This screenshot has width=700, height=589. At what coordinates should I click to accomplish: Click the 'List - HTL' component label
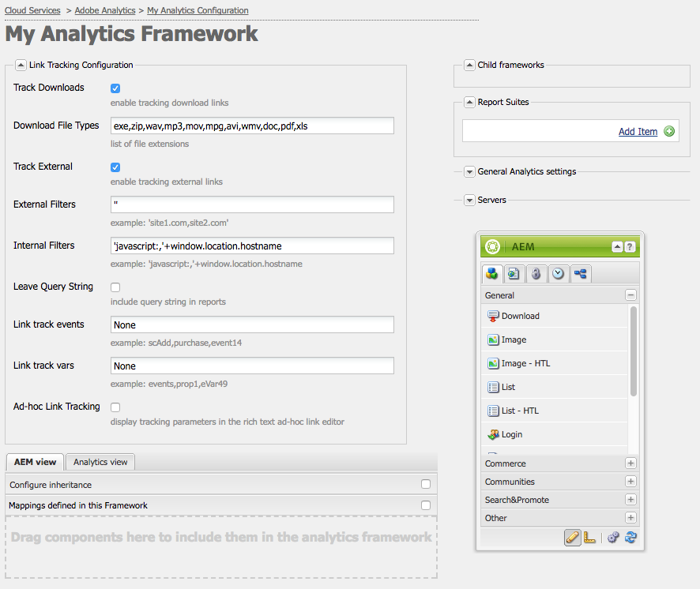coord(520,411)
